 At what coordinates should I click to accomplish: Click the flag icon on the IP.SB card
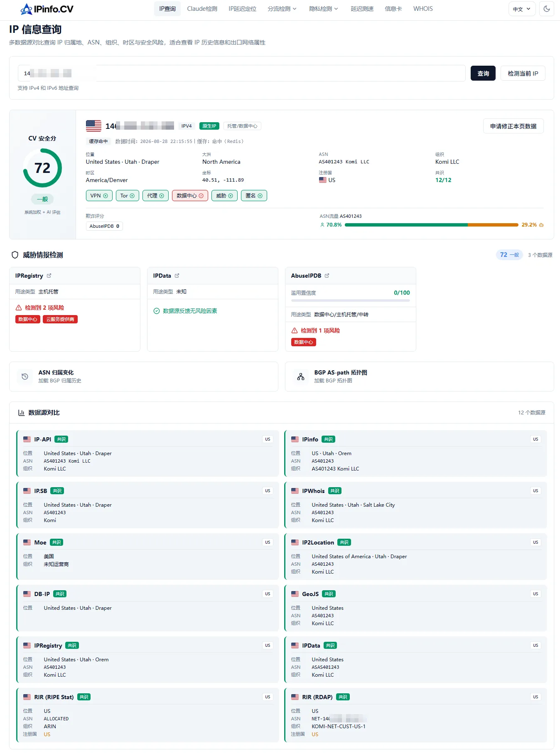point(27,491)
